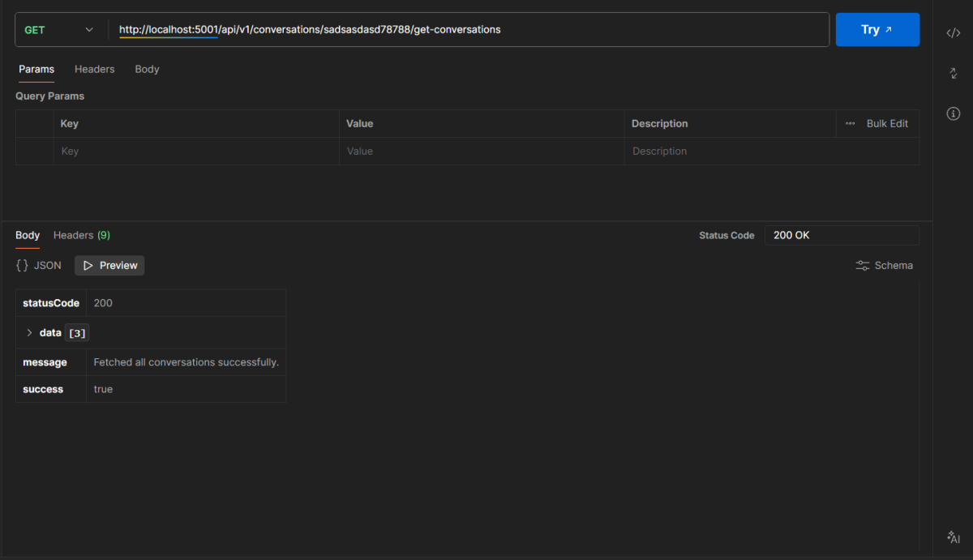Click the query param Description input
973x560 pixels.
pos(770,152)
